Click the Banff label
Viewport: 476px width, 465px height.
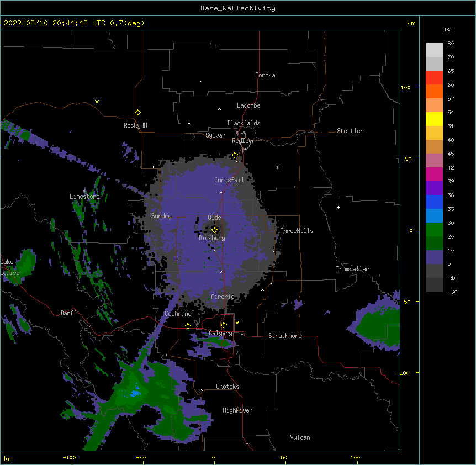pyautogui.click(x=68, y=313)
